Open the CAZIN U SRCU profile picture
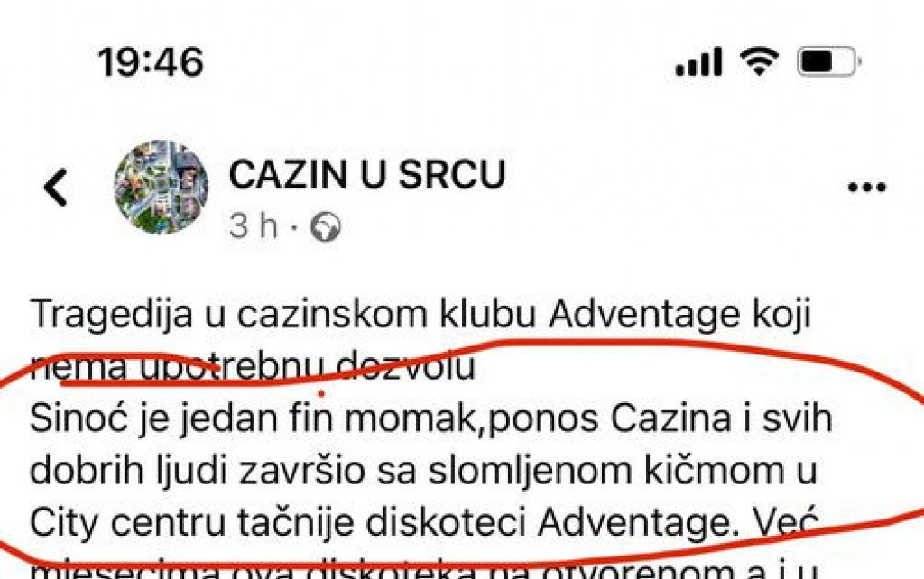This screenshot has height=579, width=924. [161, 188]
